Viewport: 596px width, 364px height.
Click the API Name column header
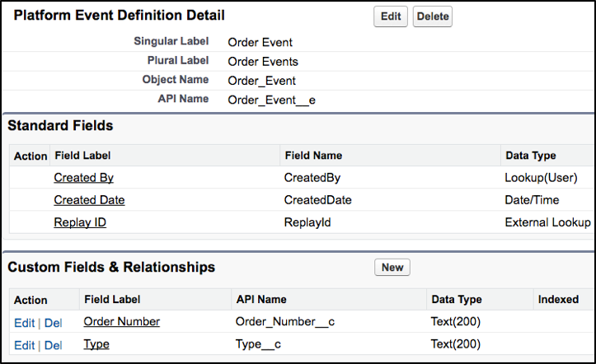tap(261, 300)
